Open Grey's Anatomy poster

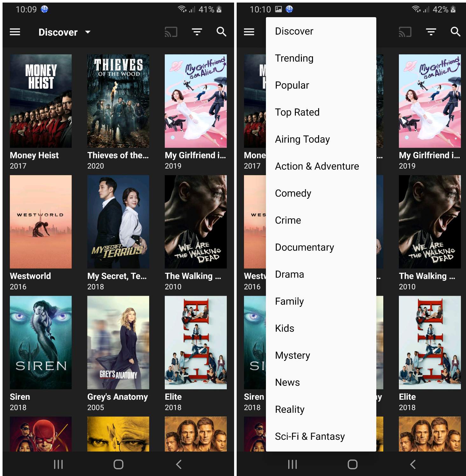(x=118, y=342)
